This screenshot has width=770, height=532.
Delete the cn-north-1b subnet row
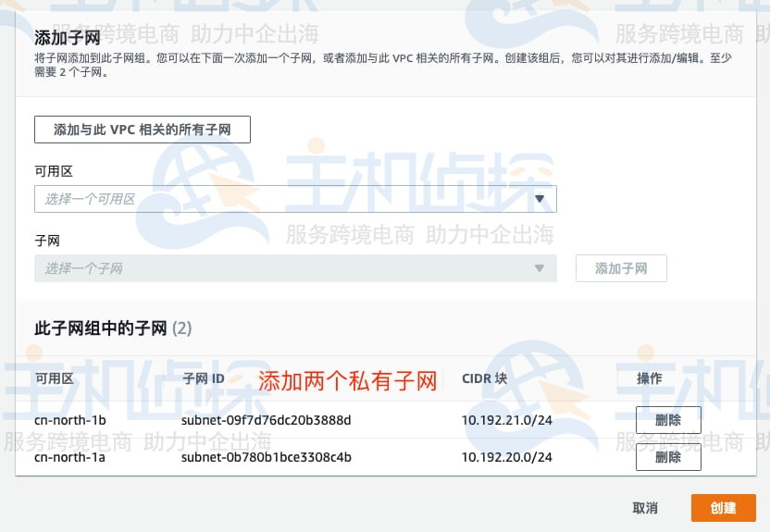[x=667, y=420]
